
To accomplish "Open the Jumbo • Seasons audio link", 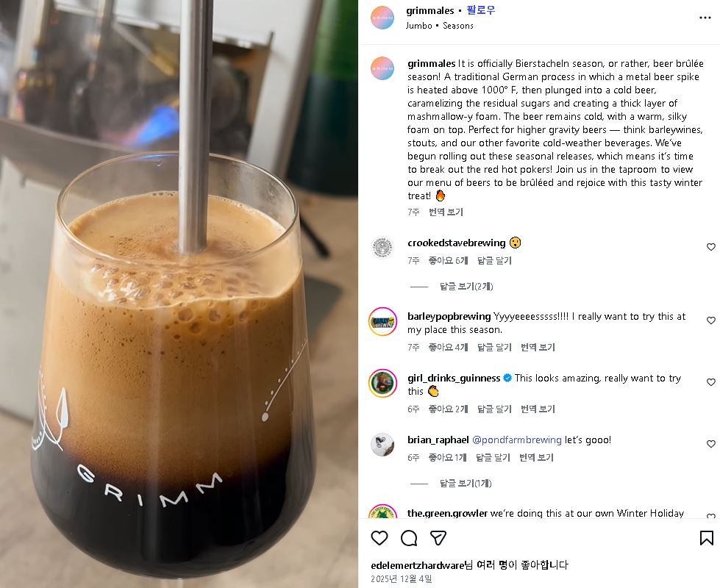I will point(440,26).
